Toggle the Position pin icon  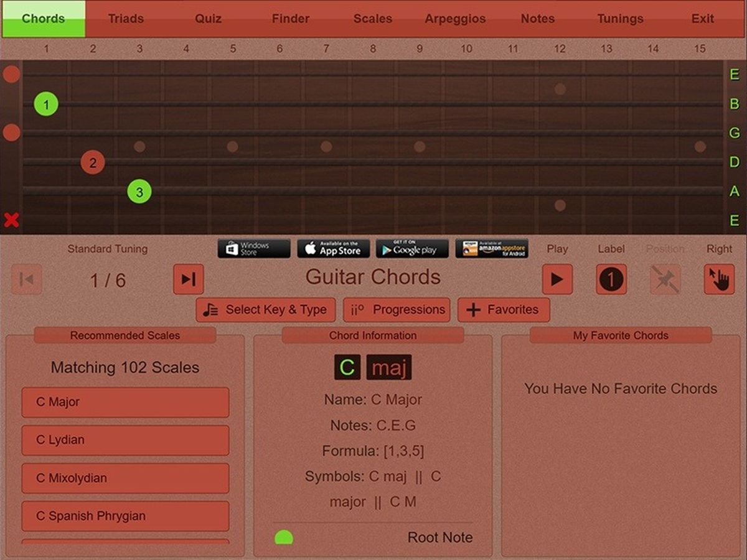(x=665, y=279)
